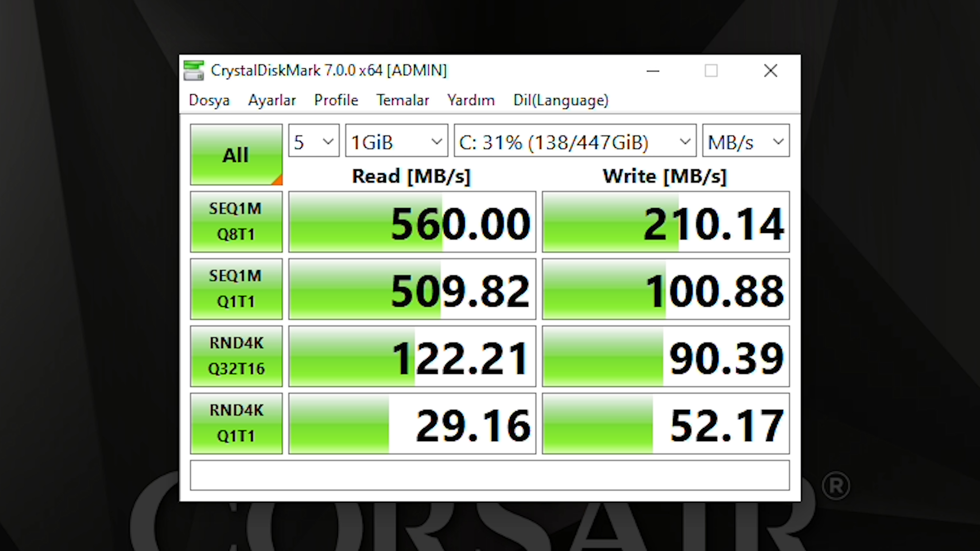This screenshot has width=980, height=551.
Task: Click the empty comment field at bottom
Action: pos(490,475)
